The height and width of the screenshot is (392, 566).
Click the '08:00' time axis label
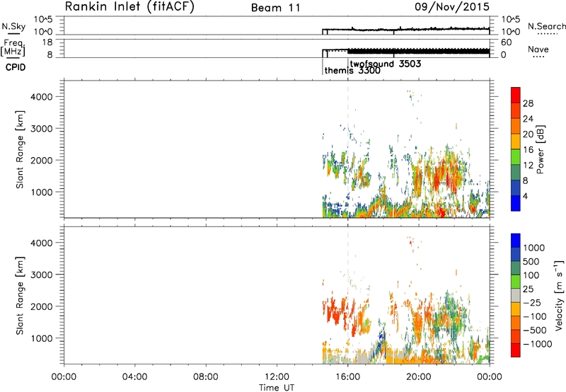click(x=206, y=377)
